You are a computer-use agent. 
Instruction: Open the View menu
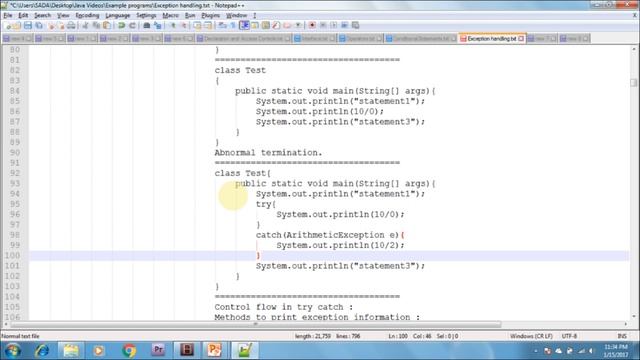point(63,16)
